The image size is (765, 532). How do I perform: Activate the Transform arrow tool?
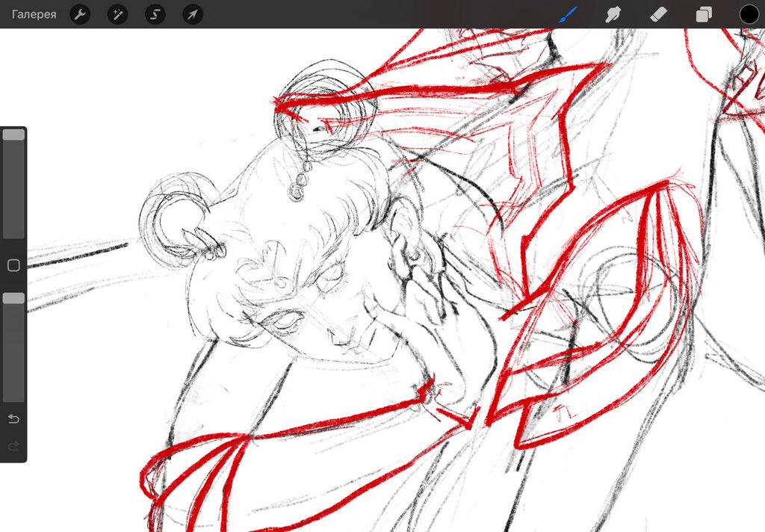(193, 15)
